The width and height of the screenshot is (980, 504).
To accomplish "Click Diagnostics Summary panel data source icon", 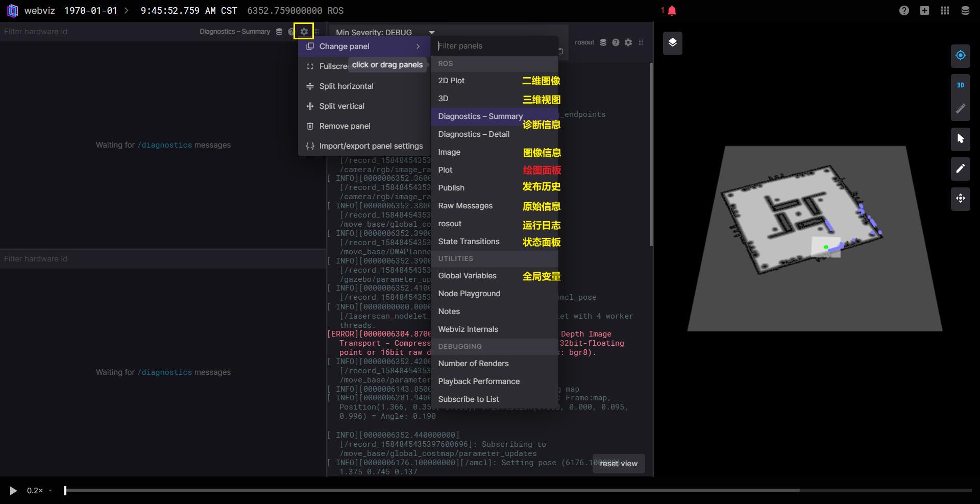I will (279, 32).
